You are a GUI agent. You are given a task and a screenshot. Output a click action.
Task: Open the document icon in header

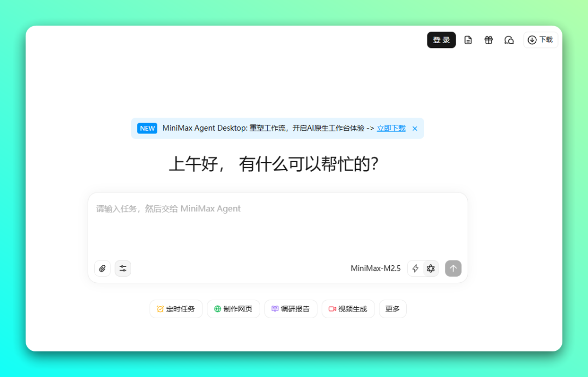pyautogui.click(x=468, y=40)
